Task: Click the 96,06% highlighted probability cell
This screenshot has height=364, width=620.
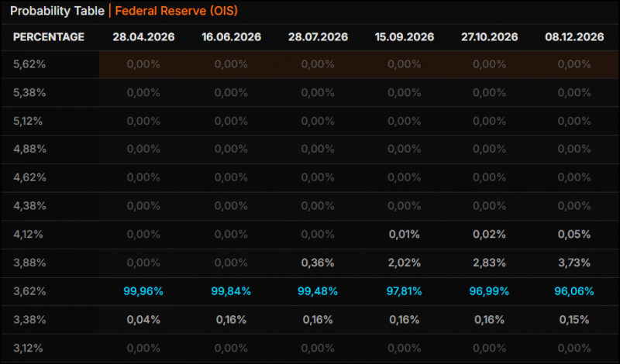Action: [574, 291]
